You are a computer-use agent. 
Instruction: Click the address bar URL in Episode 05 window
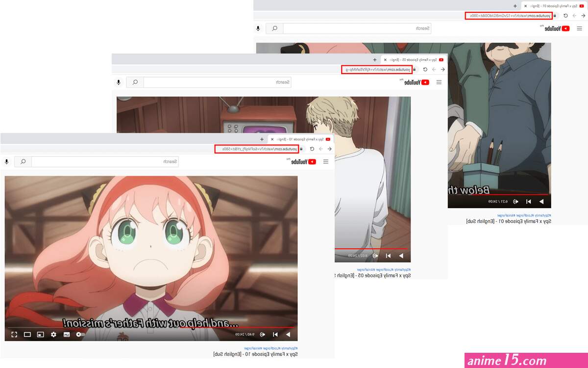point(377,69)
